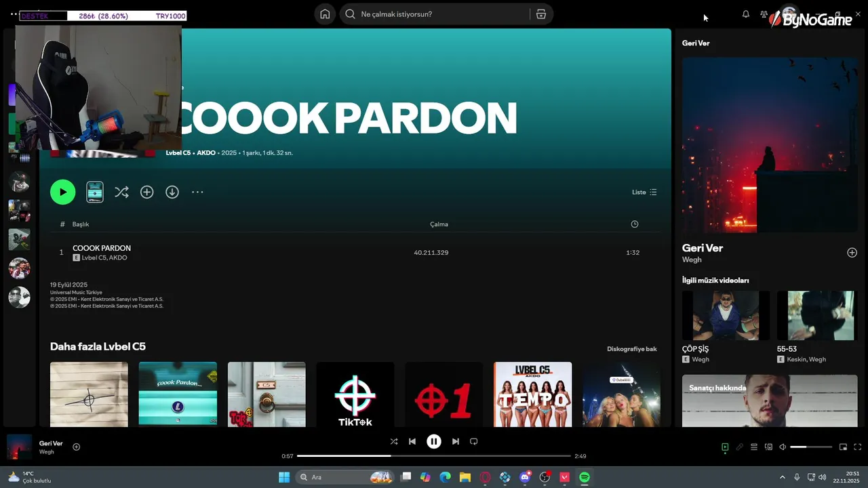Open File Explorer from taskbar
This screenshot has width=868, height=488.
tap(465, 477)
